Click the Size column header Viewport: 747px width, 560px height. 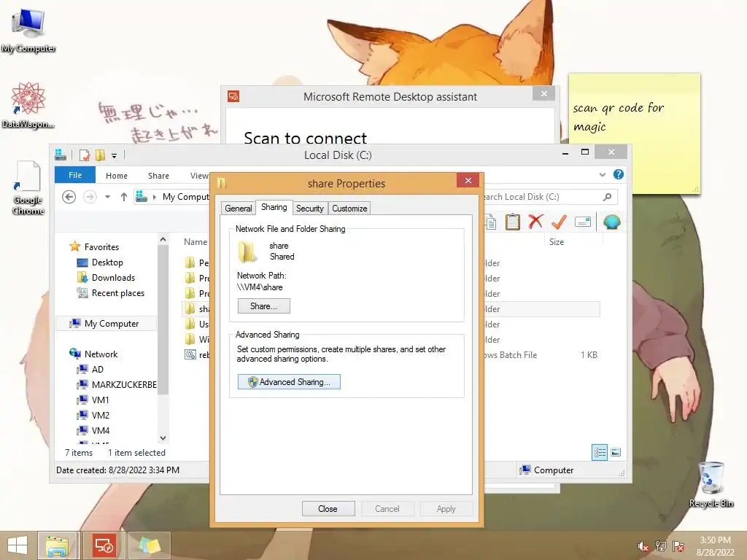click(x=557, y=242)
